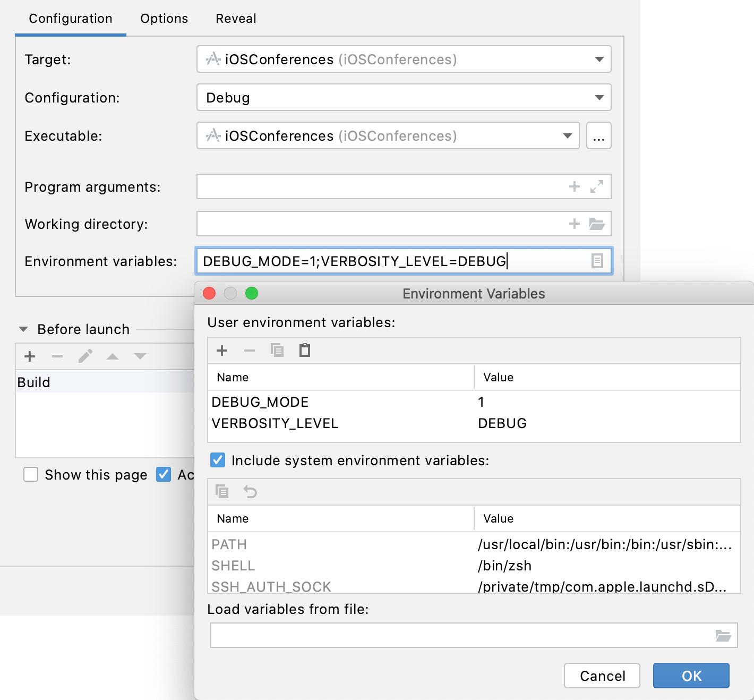Open the Target dropdown for iOSConferences

(x=599, y=59)
